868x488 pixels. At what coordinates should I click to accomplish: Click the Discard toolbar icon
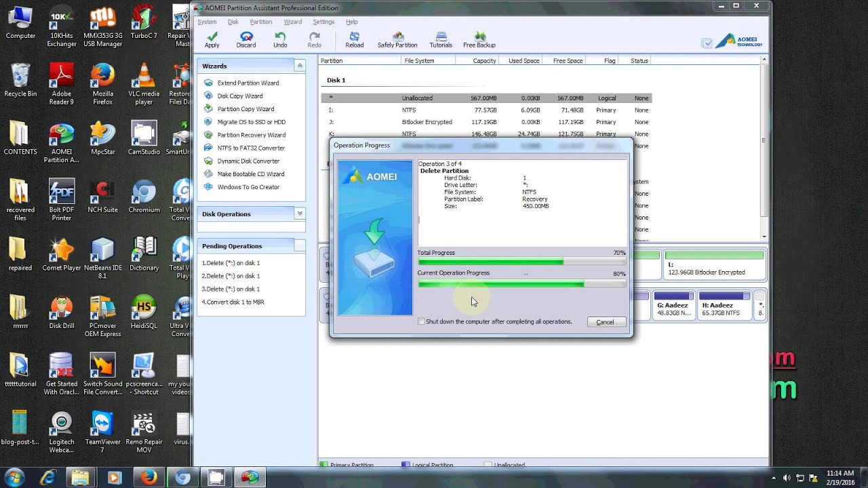(246, 39)
